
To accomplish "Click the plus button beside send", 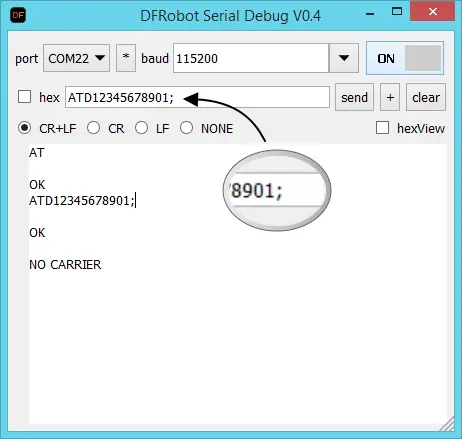I will point(390,97).
